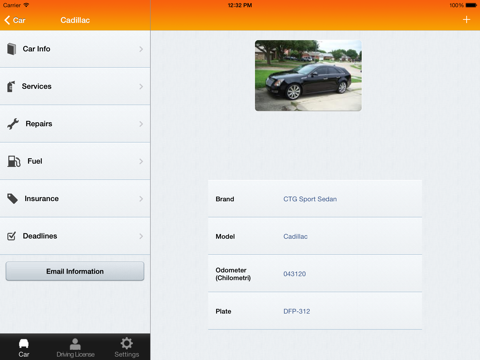Screen dimensions: 480x360
Task: Tap the Fuel pump icon
Action: pos(14,161)
